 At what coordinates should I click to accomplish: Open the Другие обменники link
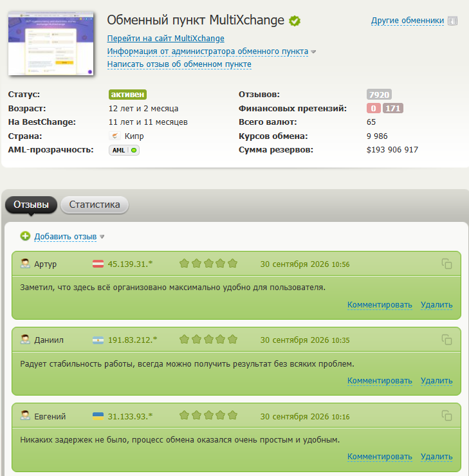[407, 21]
